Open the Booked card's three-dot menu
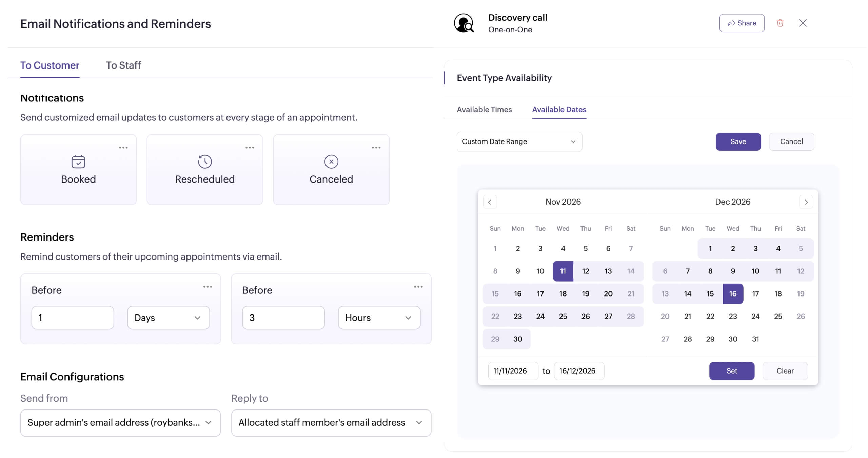The height and width of the screenshot is (458, 868). coord(123,148)
